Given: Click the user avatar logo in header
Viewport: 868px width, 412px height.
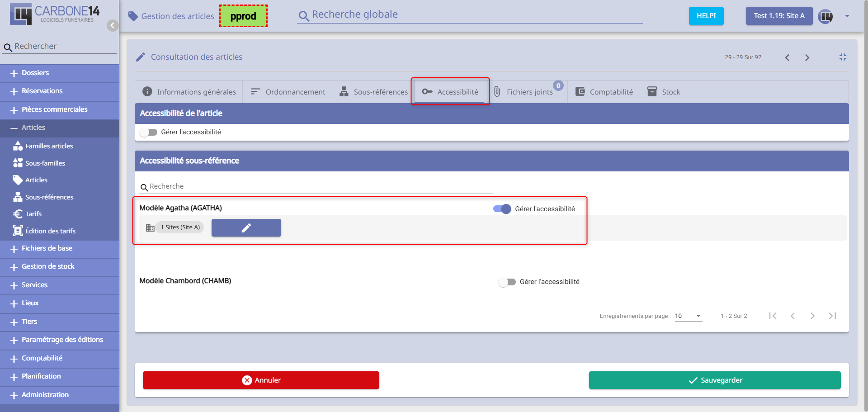Looking at the screenshot, I should click(825, 16).
